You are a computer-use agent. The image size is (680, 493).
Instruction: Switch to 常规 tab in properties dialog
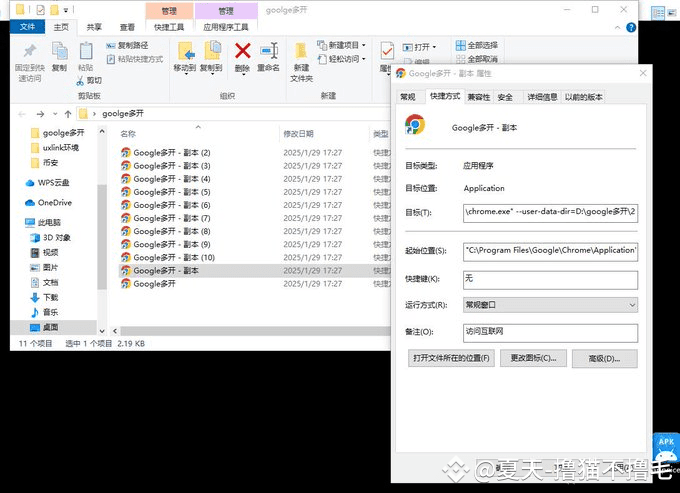coord(408,97)
